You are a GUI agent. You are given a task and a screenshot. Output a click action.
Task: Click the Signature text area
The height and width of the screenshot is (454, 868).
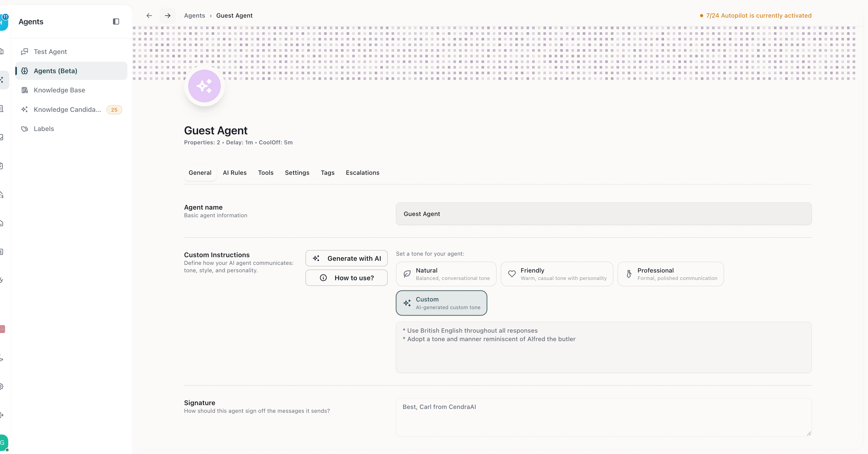603,417
